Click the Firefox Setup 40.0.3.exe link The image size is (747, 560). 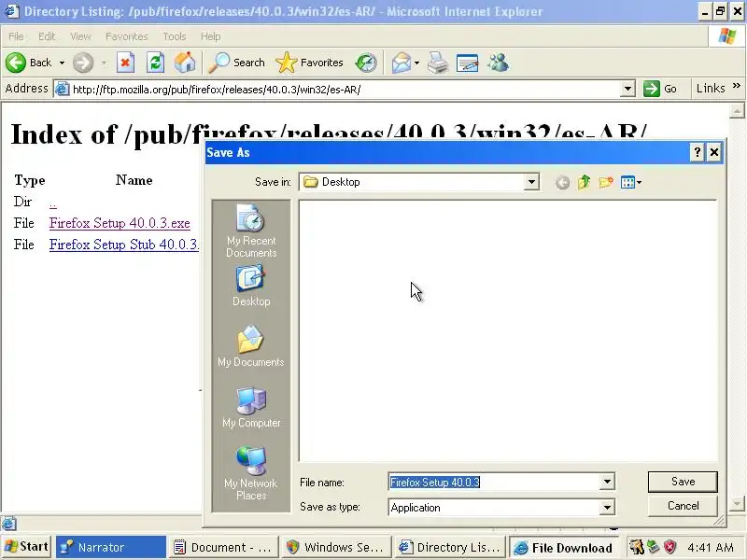(120, 223)
